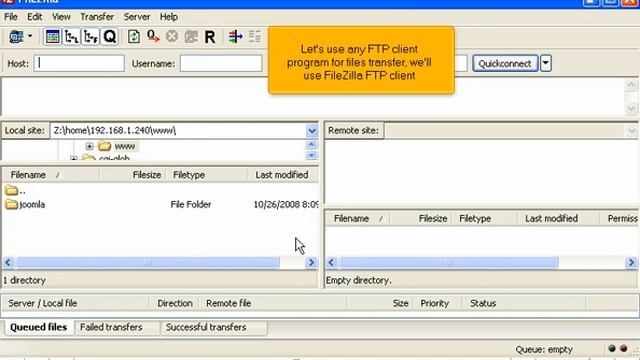
Task: Sort local files by Last modified
Action: (282, 175)
